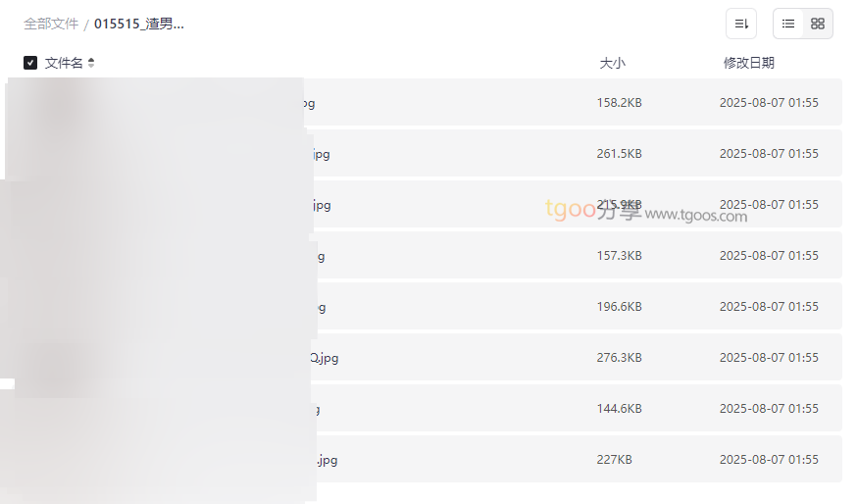The width and height of the screenshot is (857, 504).
Task: Go to 全部文件 in breadcrumb
Action: [x=51, y=24]
